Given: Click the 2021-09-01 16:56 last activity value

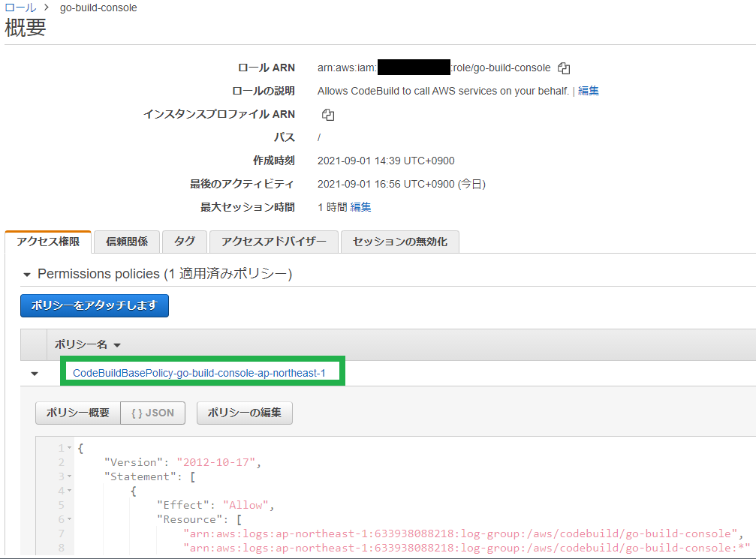Looking at the screenshot, I should 401,184.
